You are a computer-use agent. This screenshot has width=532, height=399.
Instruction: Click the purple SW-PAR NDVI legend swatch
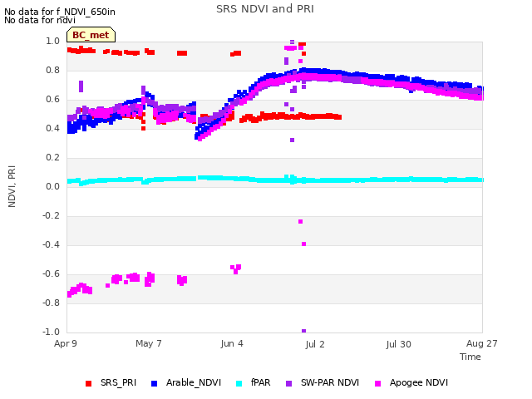288,383
